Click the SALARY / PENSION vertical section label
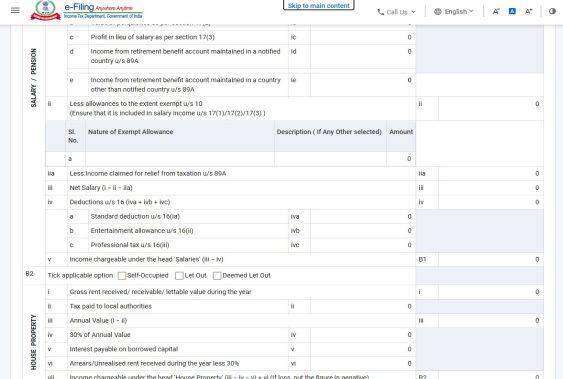Screen dimensions: 563x379 [33, 78]
